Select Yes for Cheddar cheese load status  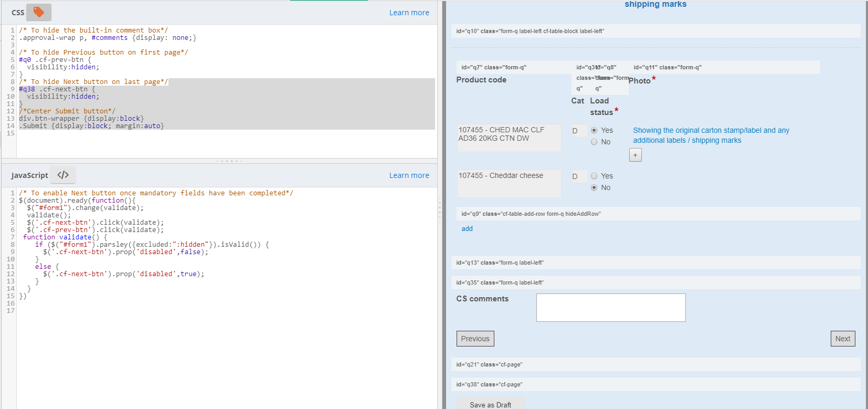point(594,176)
